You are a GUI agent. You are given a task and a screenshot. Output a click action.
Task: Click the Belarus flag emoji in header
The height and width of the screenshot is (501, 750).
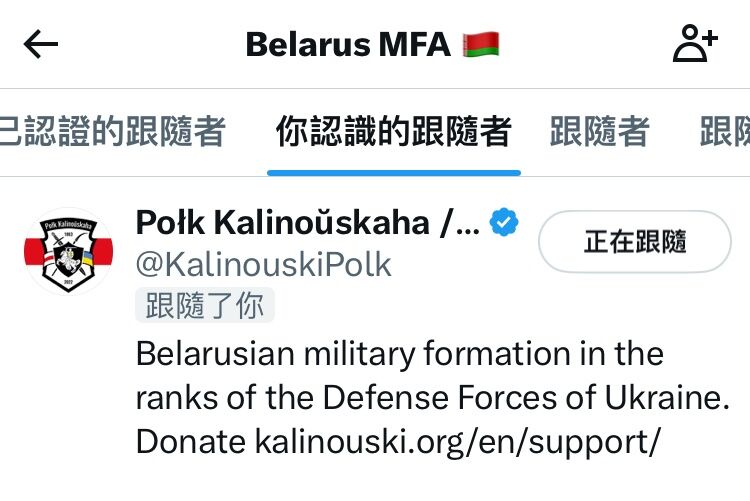[x=481, y=45]
